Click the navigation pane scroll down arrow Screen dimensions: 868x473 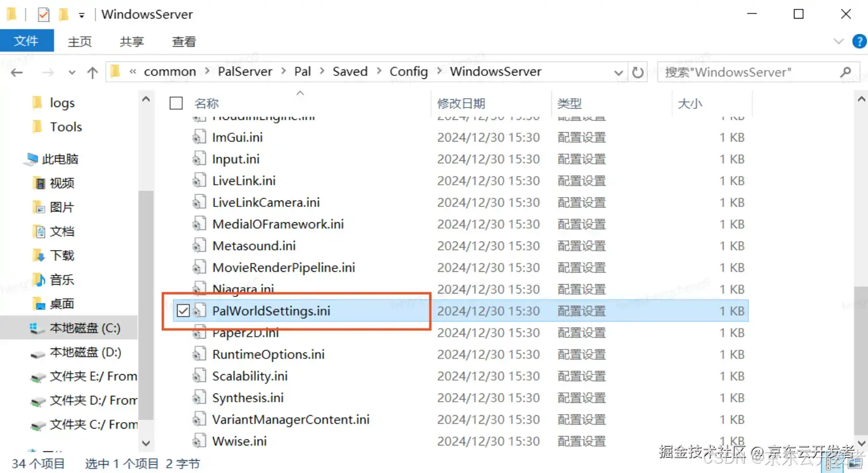(147, 444)
